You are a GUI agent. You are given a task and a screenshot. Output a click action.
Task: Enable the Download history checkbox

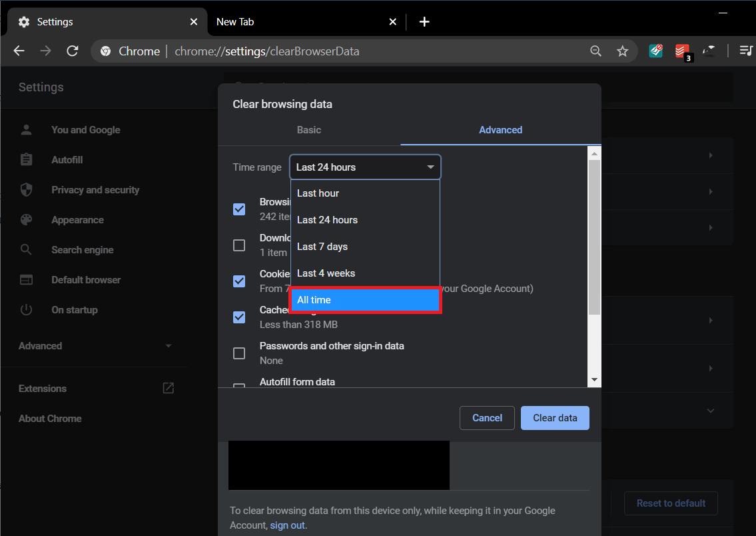pyautogui.click(x=239, y=245)
